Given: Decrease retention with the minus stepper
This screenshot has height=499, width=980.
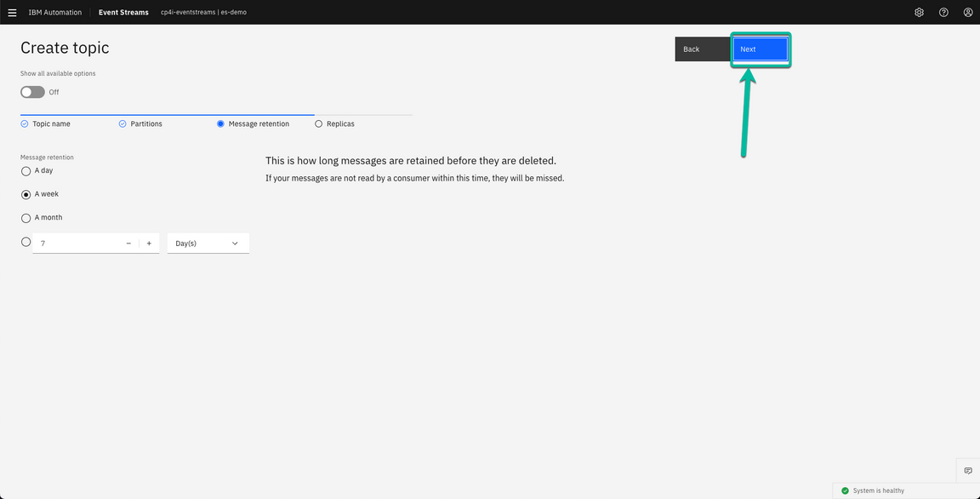Looking at the screenshot, I should [x=128, y=243].
